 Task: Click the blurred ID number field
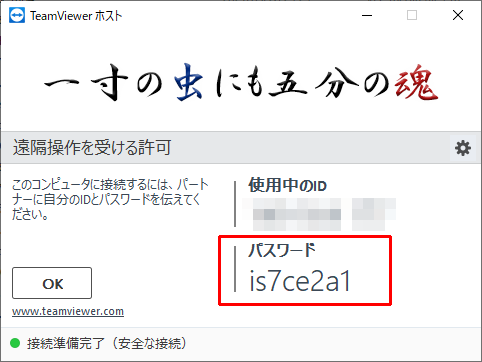[x=319, y=214]
